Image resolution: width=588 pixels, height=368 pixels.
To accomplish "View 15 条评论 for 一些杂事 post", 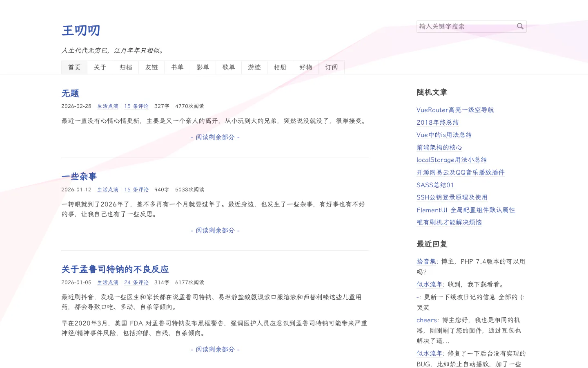I will pos(136,190).
